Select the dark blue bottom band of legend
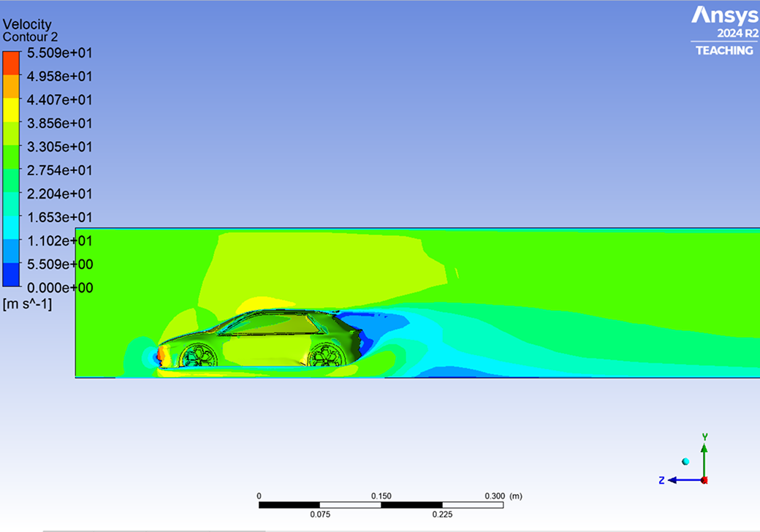760x532 pixels. click(x=11, y=275)
